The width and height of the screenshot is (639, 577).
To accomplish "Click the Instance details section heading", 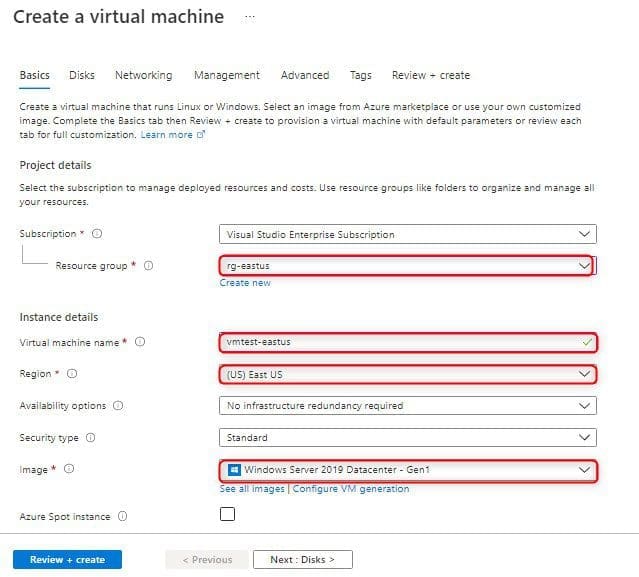I will click(59, 317).
